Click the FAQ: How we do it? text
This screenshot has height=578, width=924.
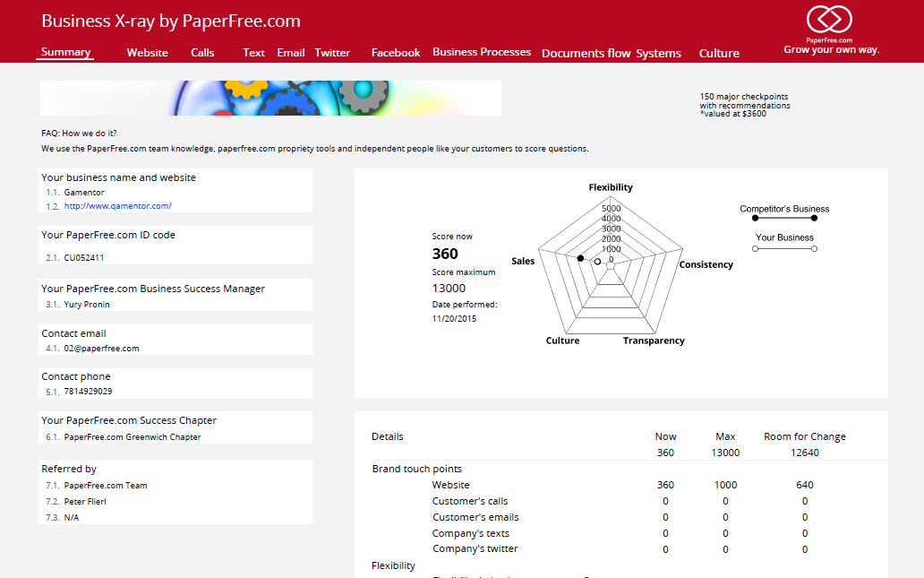point(79,134)
